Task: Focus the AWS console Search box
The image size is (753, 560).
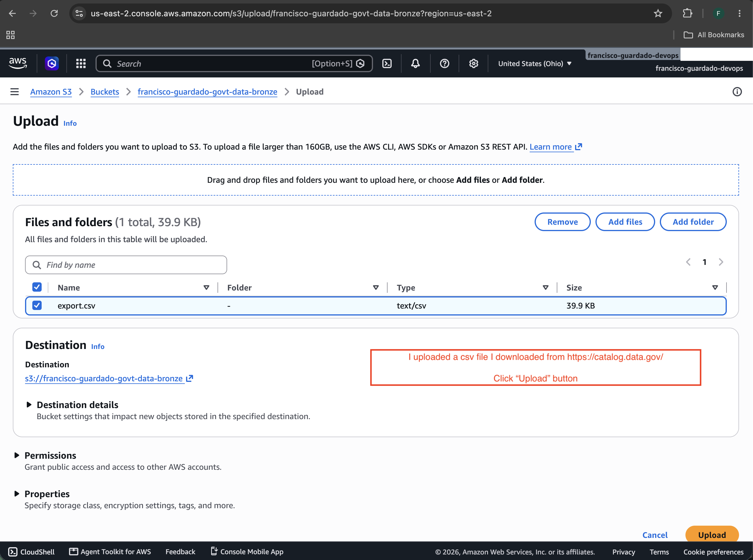Action: (x=234, y=63)
